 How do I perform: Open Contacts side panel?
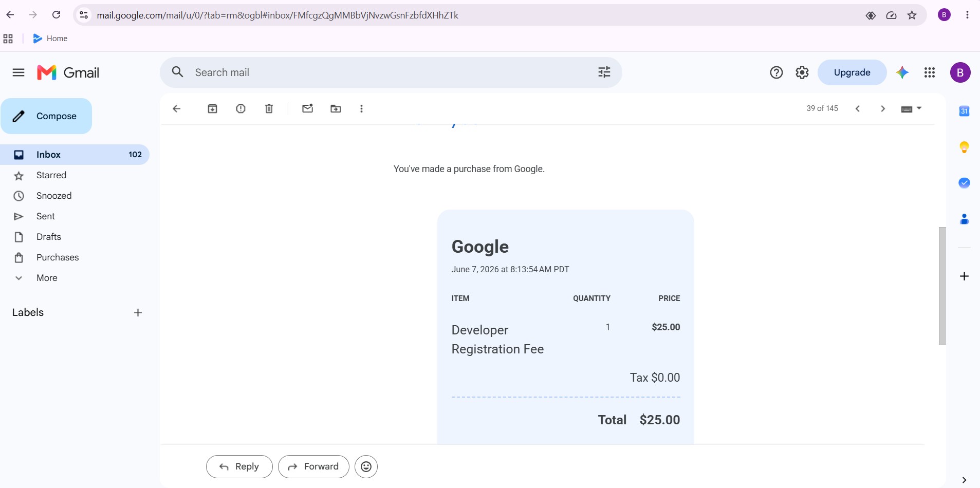click(964, 219)
